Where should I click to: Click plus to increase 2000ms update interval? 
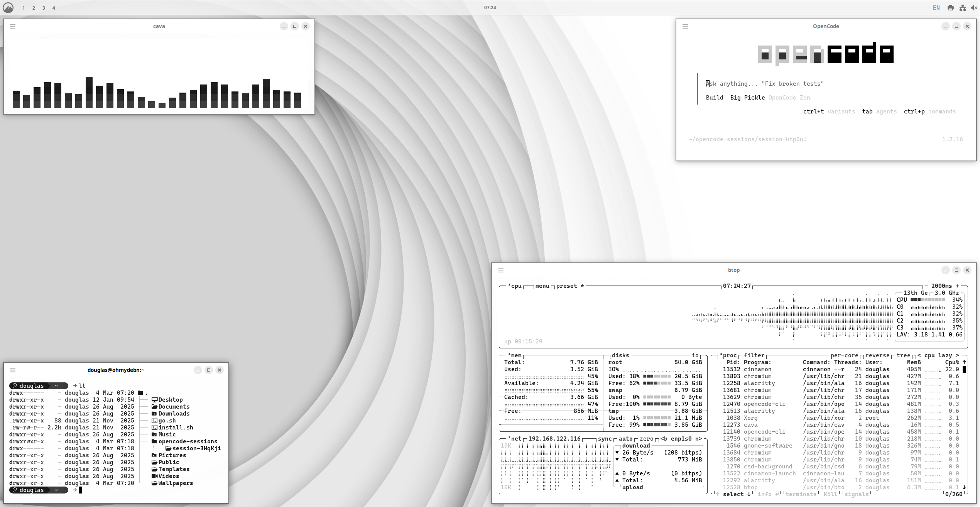click(957, 286)
